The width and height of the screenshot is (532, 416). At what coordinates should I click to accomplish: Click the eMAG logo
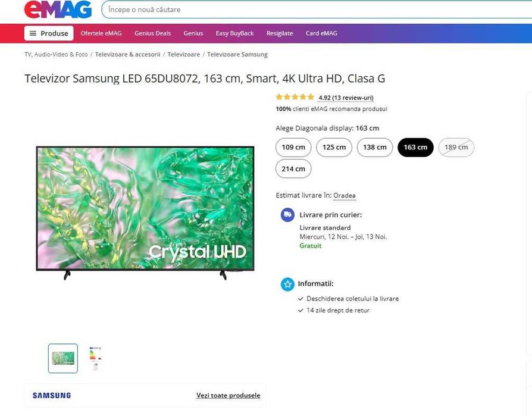[58, 9]
